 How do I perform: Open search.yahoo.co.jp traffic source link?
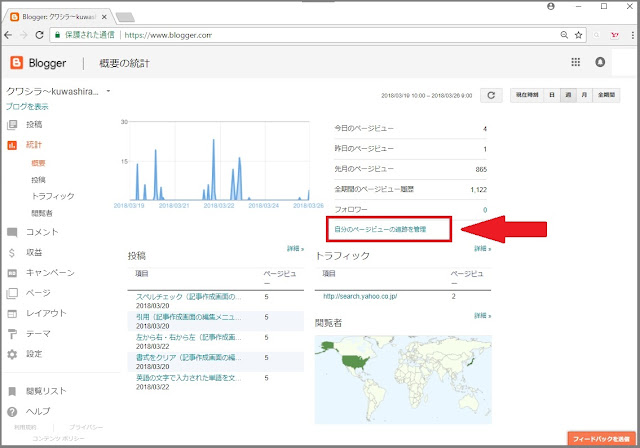coord(360,297)
